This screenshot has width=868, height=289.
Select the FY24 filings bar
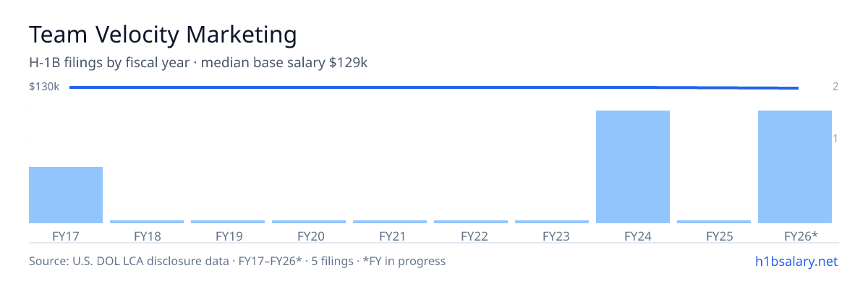point(633,167)
